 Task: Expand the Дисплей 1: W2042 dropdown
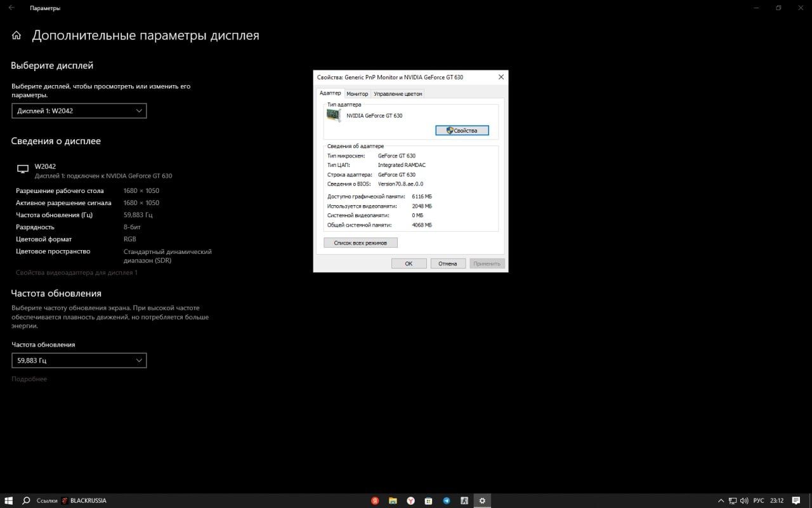[79, 110]
